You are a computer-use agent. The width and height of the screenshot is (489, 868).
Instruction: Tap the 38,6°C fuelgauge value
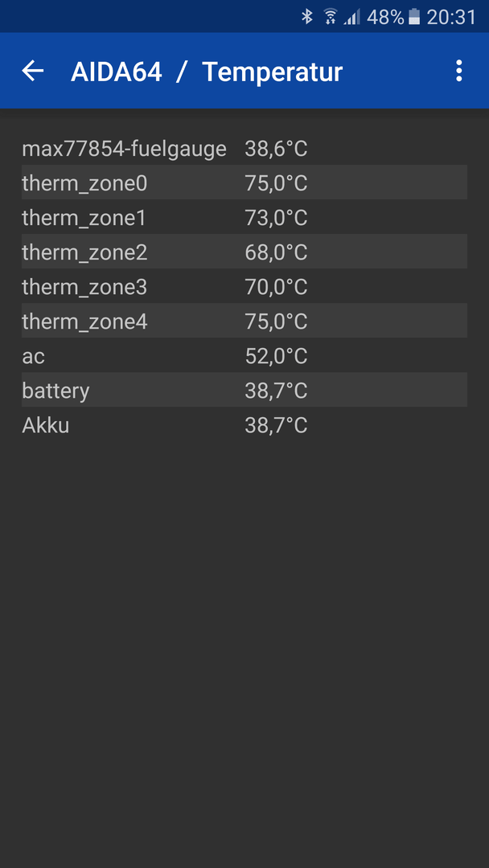[x=276, y=149]
